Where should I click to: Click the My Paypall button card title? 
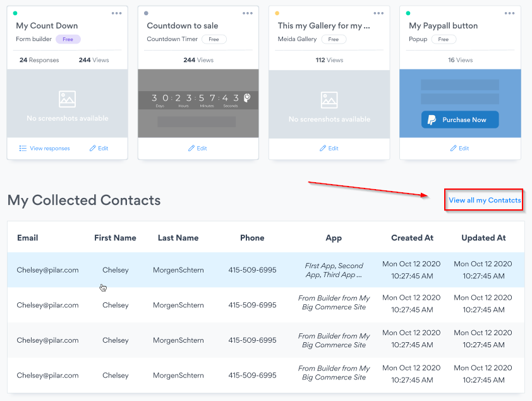(443, 26)
